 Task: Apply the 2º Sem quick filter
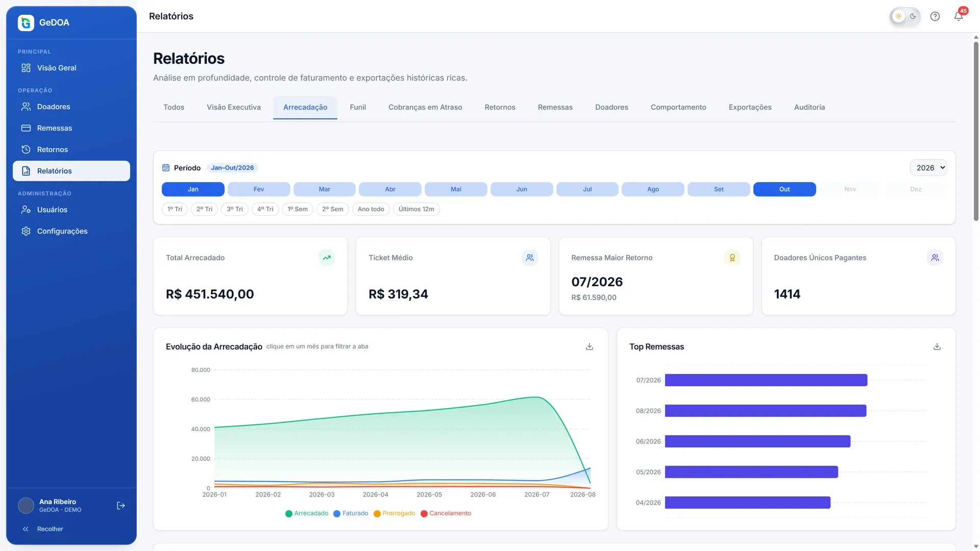pyautogui.click(x=333, y=209)
